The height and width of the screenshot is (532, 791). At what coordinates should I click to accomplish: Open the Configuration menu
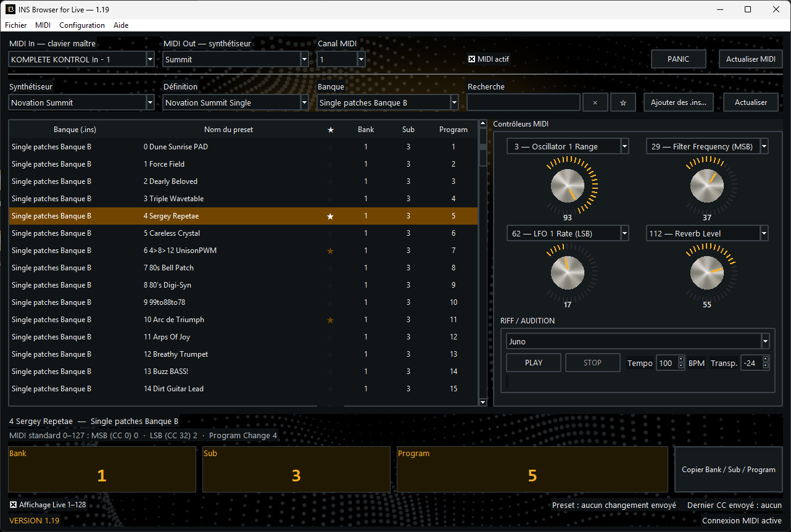82,25
